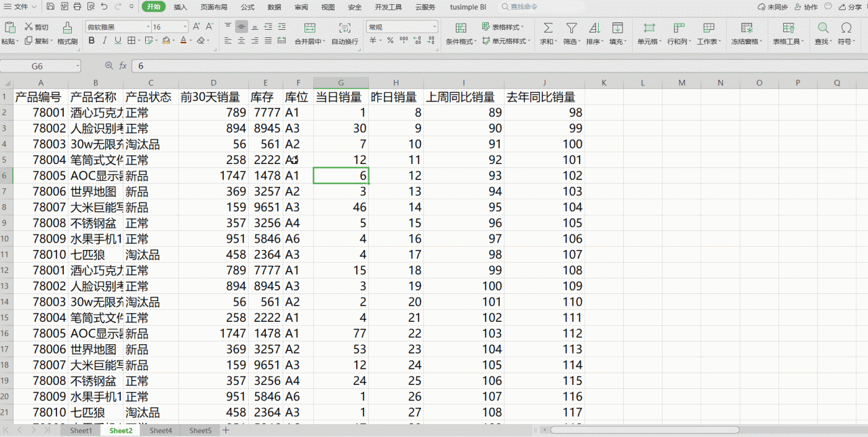
Task: Click the sort (排序) icon
Action: [x=595, y=28]
